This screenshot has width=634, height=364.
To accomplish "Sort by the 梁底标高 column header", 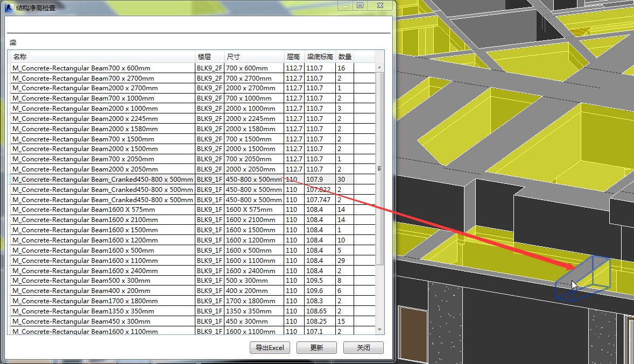I will [320, 57].
